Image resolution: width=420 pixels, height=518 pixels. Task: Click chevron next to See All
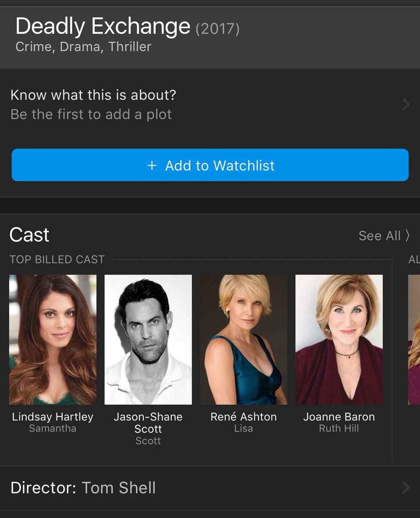click(407, 236)
